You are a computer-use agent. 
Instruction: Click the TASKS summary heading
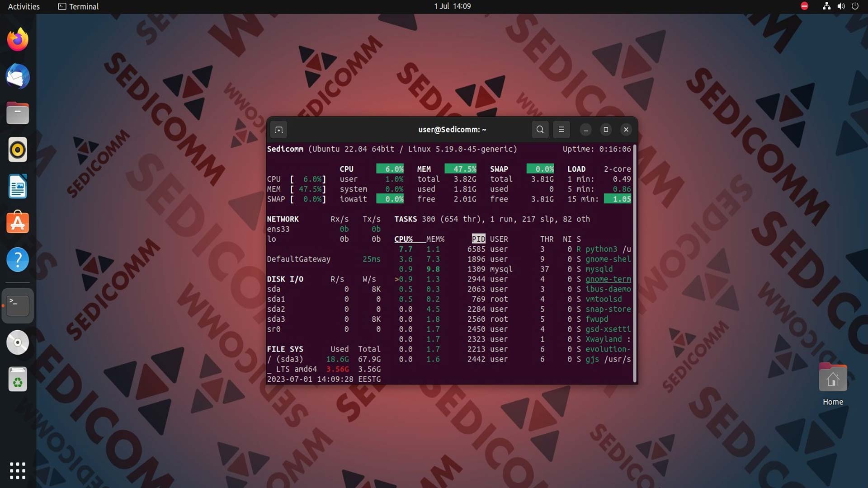[406, 219]
